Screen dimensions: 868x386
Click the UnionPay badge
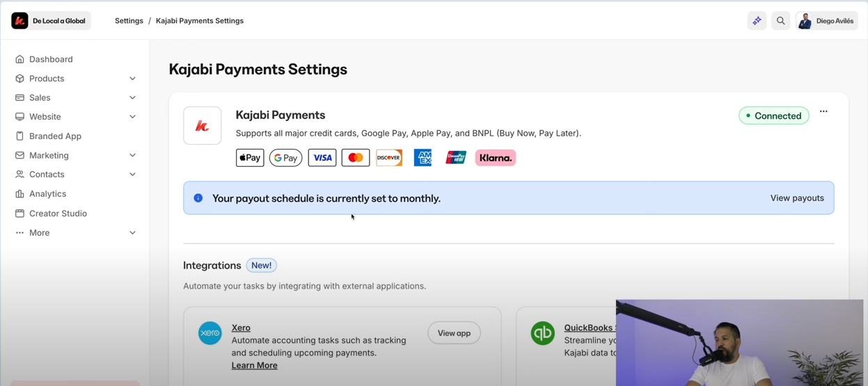[x=456, y=158]
